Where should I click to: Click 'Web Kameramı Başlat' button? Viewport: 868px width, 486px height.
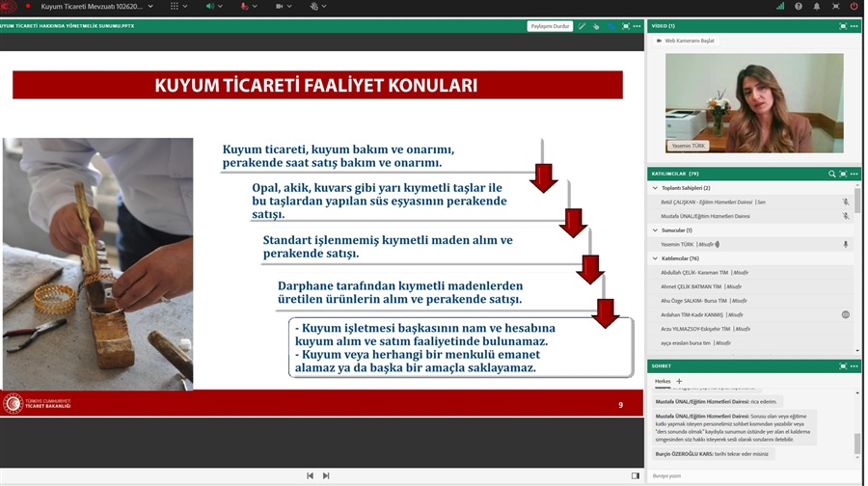point(686,40)
